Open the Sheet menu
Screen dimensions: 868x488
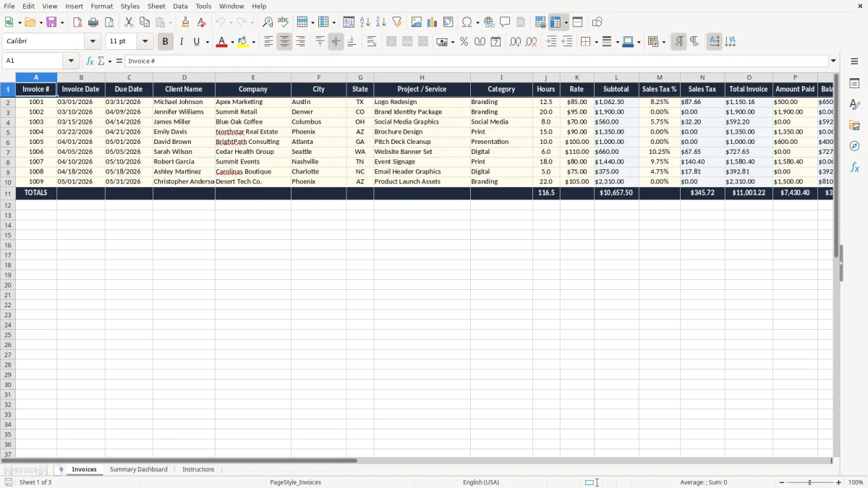[156, 6]
